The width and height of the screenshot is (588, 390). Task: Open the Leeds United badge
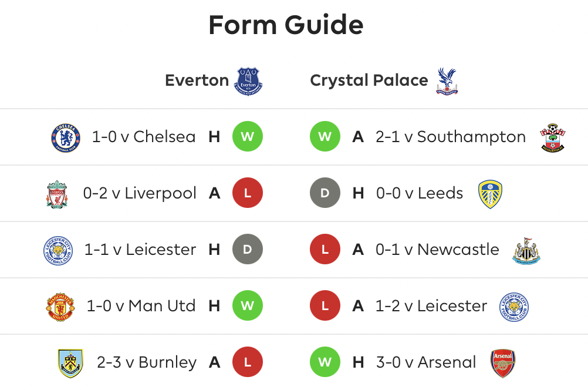490,194
